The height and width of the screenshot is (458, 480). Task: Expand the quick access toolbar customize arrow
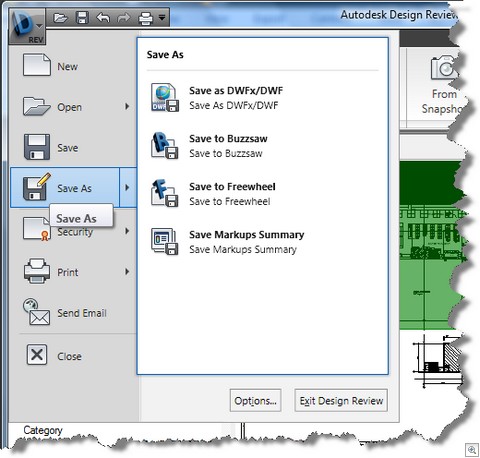(162, 17)
